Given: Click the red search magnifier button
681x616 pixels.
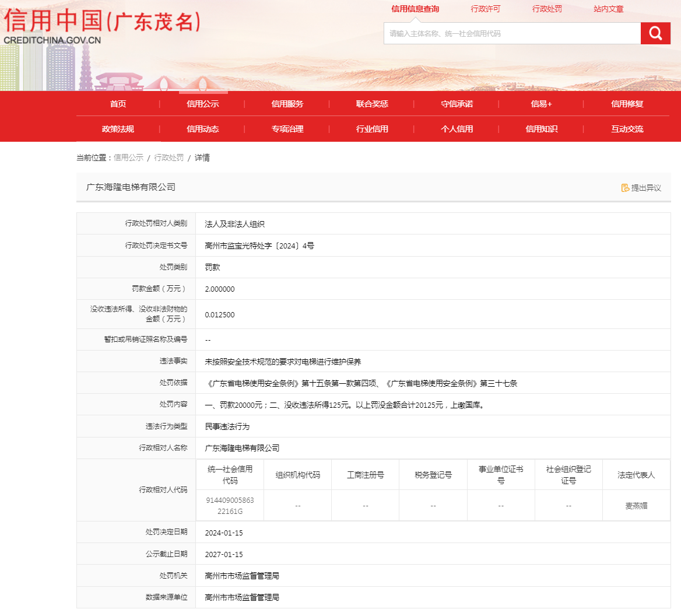Looking at the screenshot, I should pos(655,33).
